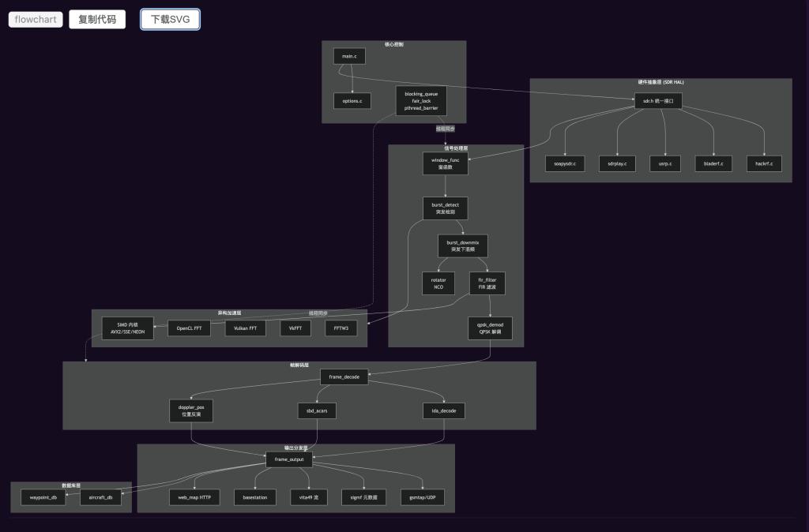Download diagram via 下载SVG button
This screenshot has height=532, width=809.
point(171,20)
